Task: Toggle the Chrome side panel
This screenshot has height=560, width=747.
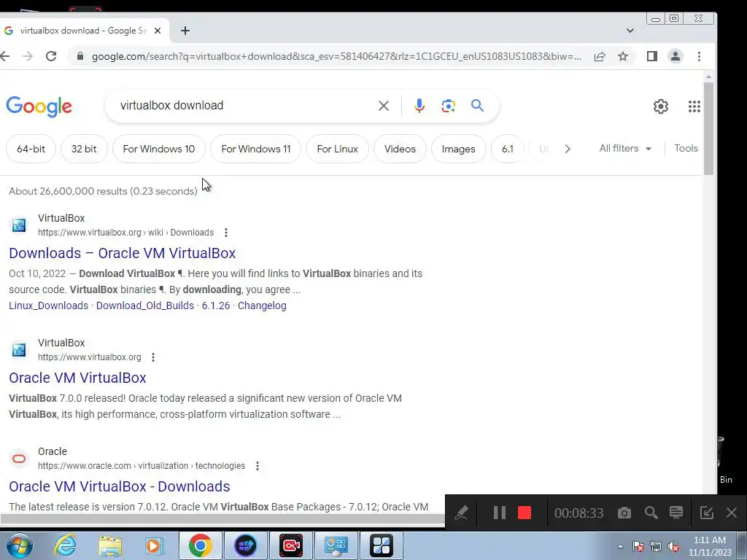Action: pos(652,56)
